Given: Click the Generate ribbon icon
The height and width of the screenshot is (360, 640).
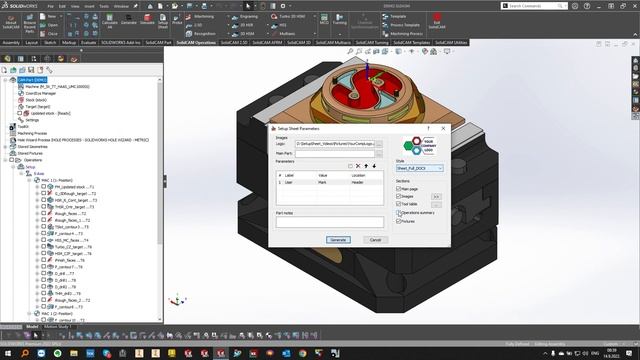Looking at the screenshot, I should coord(128,20).
